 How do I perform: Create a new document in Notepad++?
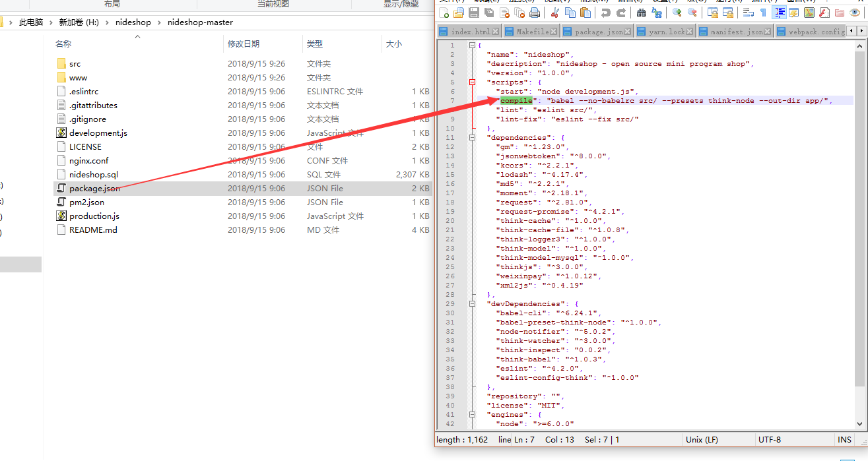coord(444,13)
